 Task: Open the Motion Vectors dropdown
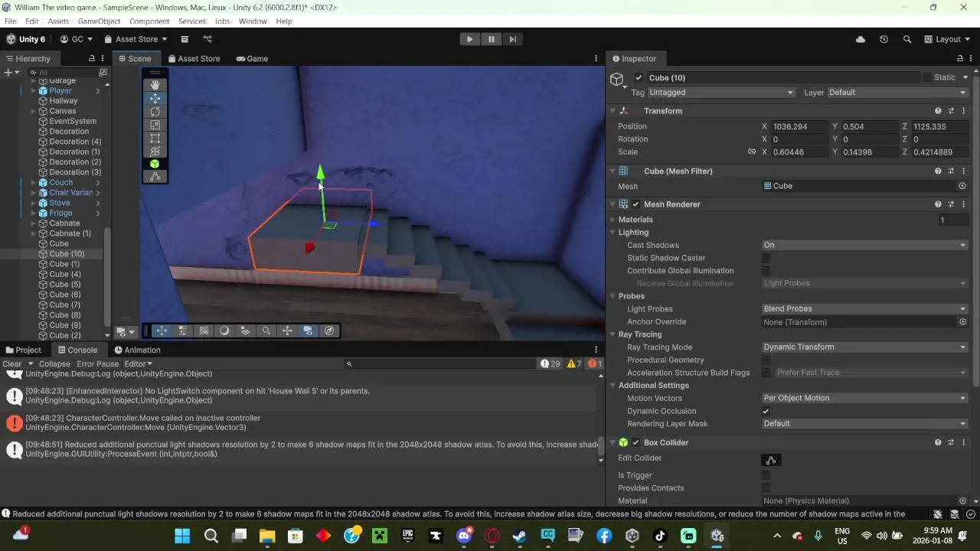click(x=864, y=398)
